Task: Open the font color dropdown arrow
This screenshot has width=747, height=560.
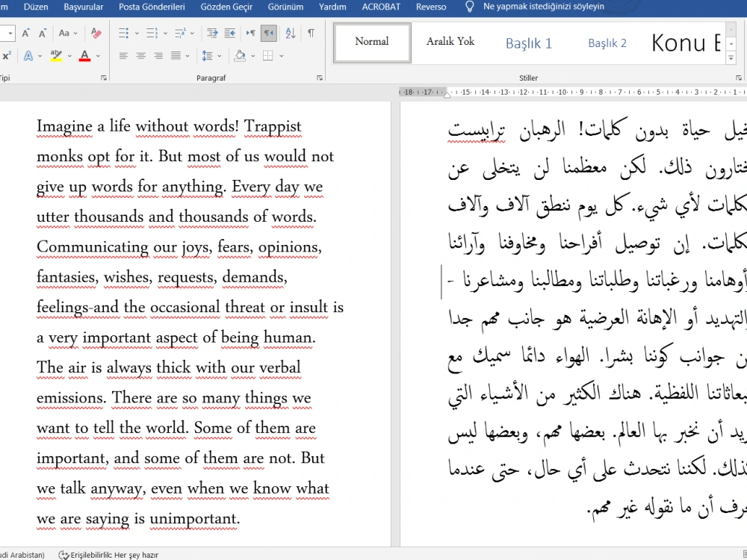Action: click(x=98, y=56)
